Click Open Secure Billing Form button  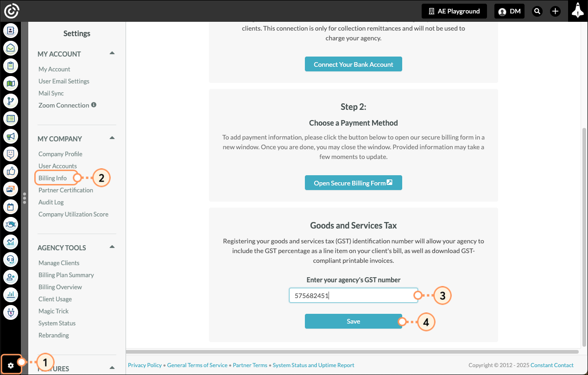(x=354, y=183)
